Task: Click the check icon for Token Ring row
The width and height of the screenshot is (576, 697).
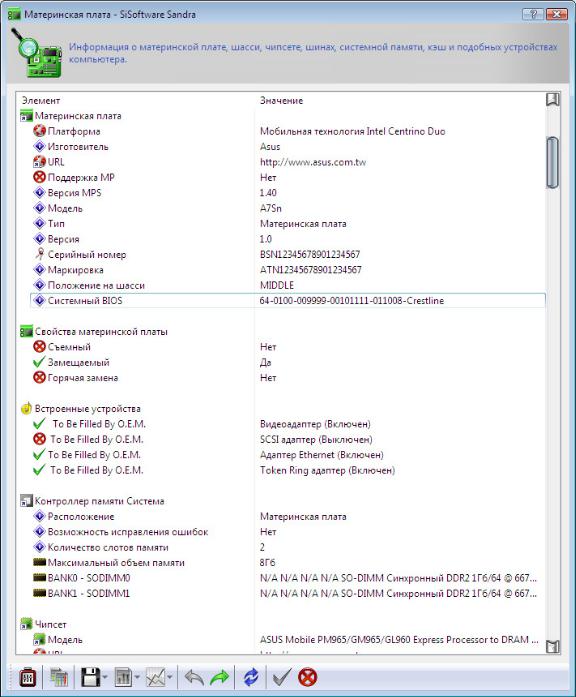Action: coord(40,470)
